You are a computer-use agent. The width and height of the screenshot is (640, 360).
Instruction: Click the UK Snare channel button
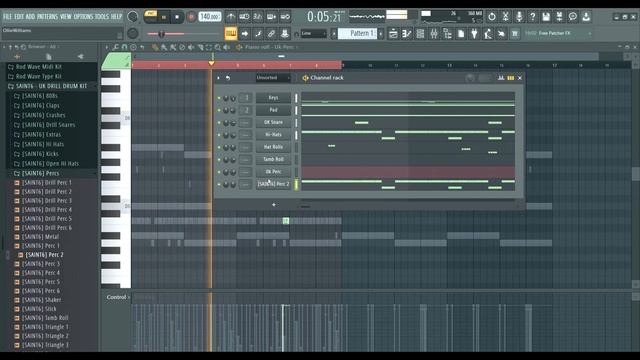[273, 122]
